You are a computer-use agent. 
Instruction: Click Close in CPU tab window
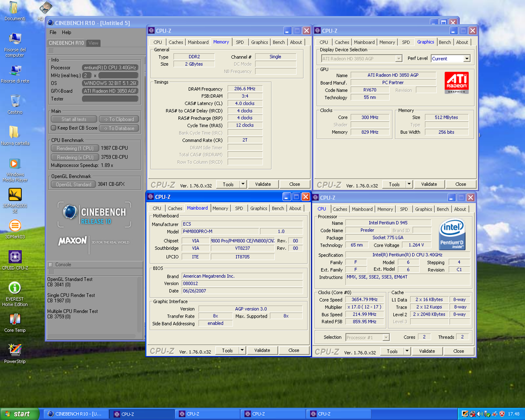[x=458, y=351]
